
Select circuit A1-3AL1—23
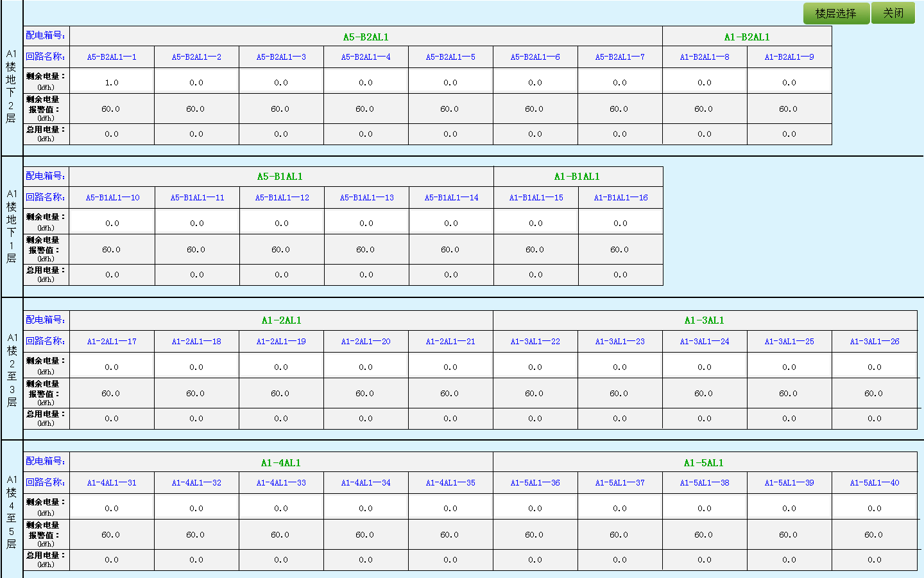(x=620, y=342)
